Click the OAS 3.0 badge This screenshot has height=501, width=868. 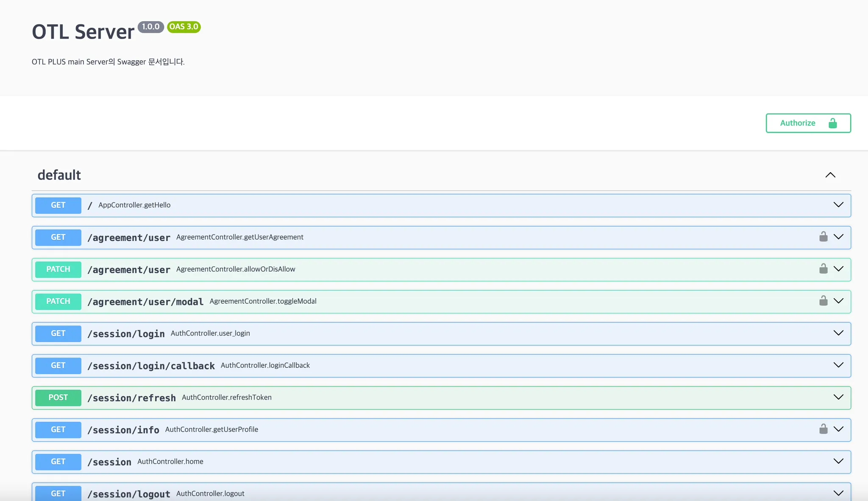(x=184, y=27)
